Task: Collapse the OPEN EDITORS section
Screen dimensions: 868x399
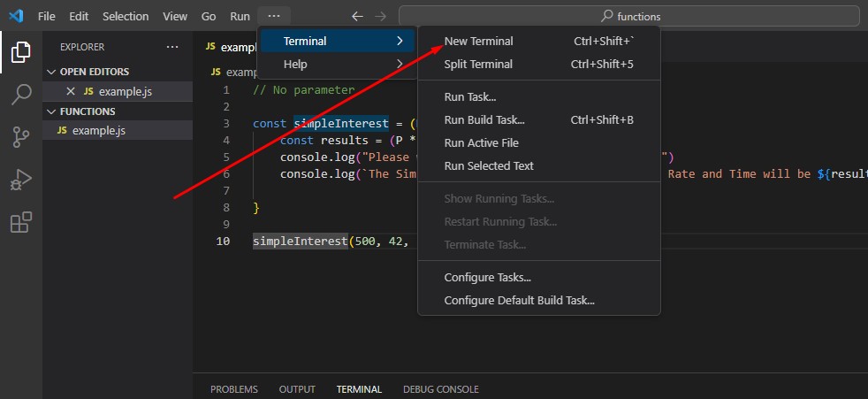Action: tap(118, 72)
